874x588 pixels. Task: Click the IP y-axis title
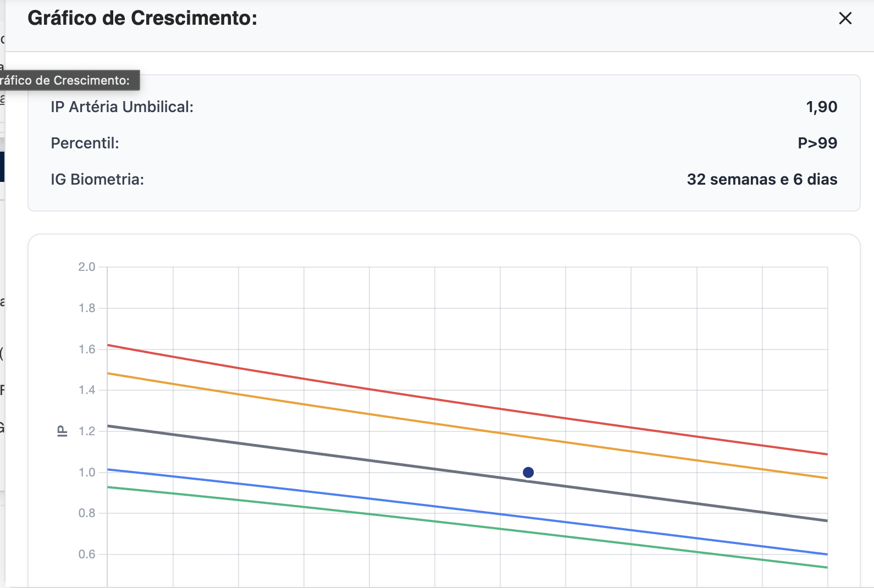62,431
